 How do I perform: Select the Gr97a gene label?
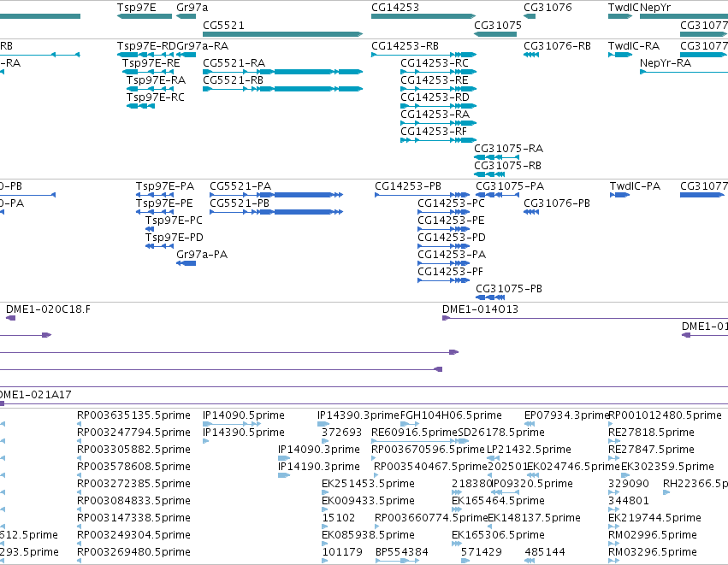click(192, 8)
